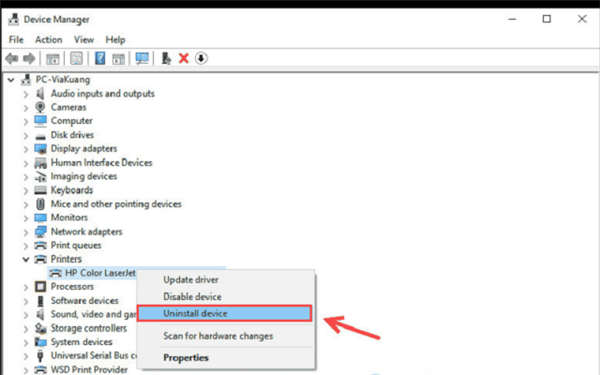Expand the Disk drives category
The height and width of the screenshot is (375, 600).
(26, 135)
